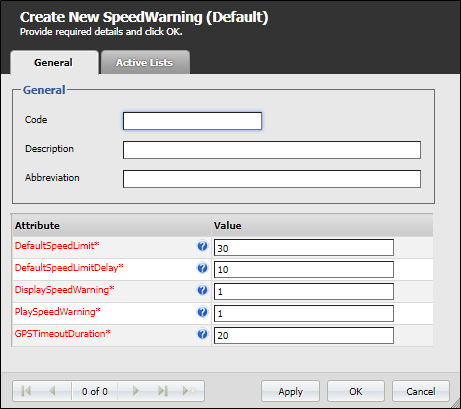Confirm with the OK button
This screenshot has width=461, height=409.
pos(356,391)
